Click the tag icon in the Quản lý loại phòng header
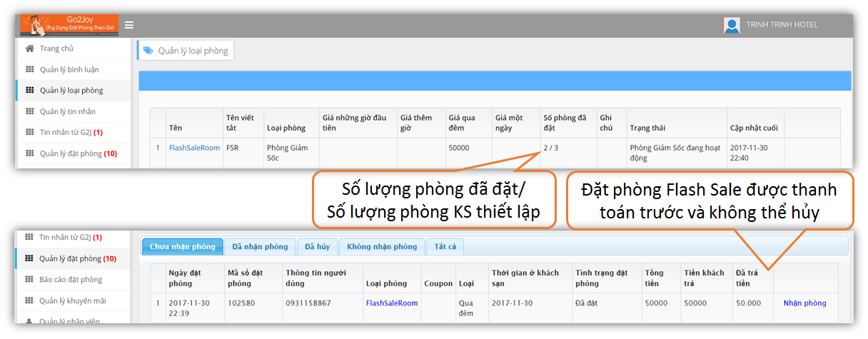Image resolution: width=868 pixels, height=339 pixels. [x=148, y=51]
